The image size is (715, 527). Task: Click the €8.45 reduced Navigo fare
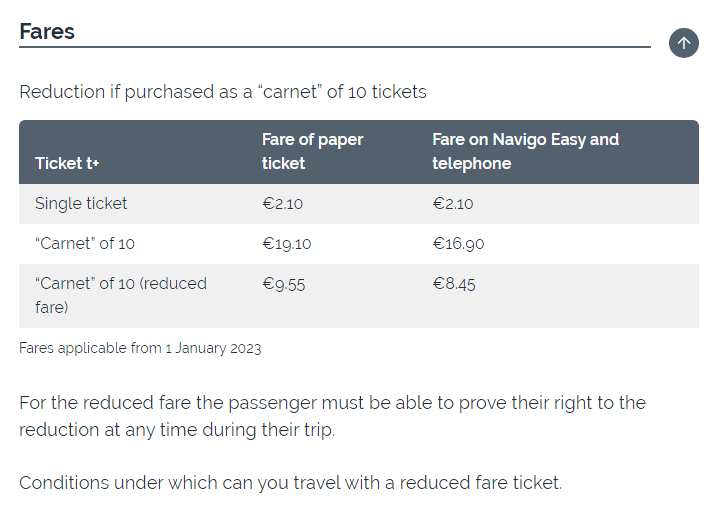tap(454, 284)
